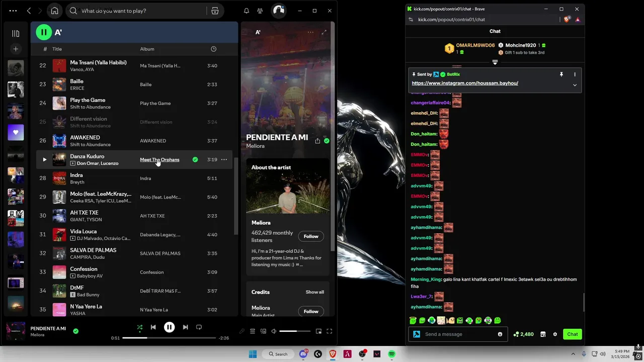This screenshot has height=362, width=644.
Task: Follow Meliora in About the artist
Action: tap(311, 236)
